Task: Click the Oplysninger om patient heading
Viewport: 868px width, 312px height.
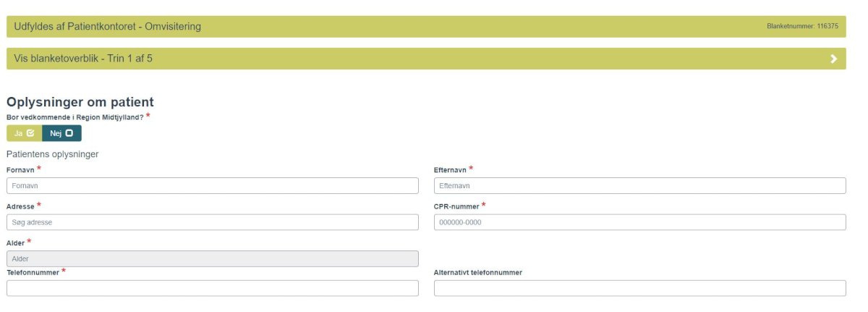Action: pos(80,103)
